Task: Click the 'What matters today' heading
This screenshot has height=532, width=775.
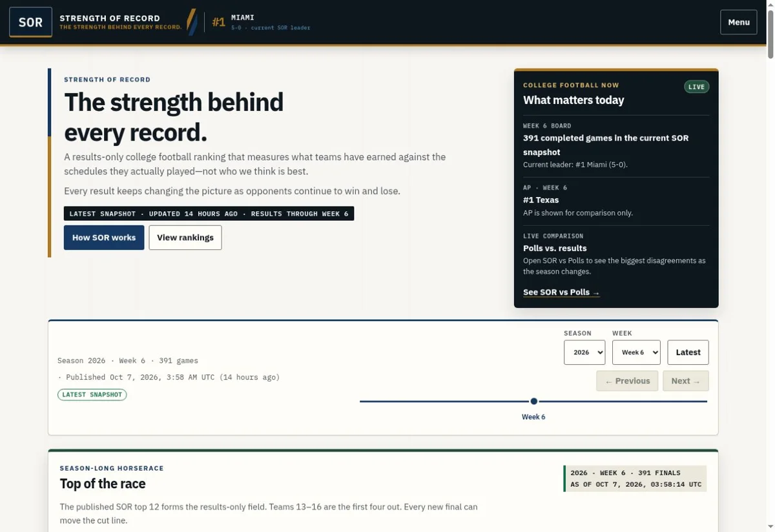Action: pos(573,100)
